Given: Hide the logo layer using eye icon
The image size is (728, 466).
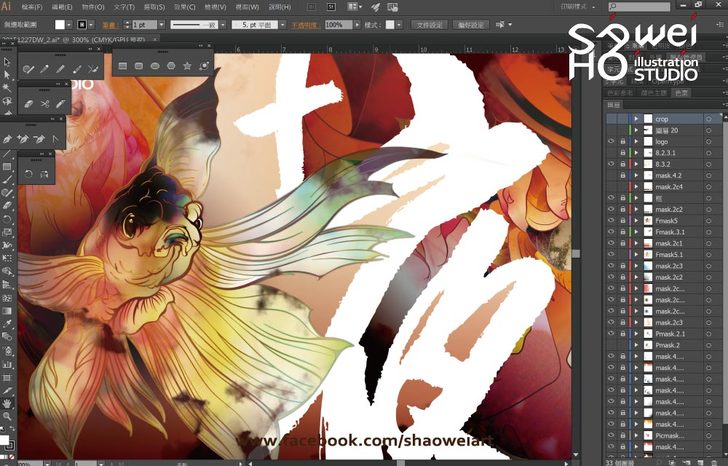Looking at the screenshot, I should 611,142.
